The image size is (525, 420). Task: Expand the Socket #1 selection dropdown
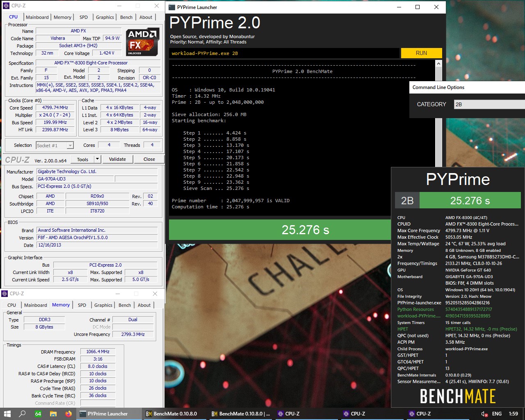(55, 146)
